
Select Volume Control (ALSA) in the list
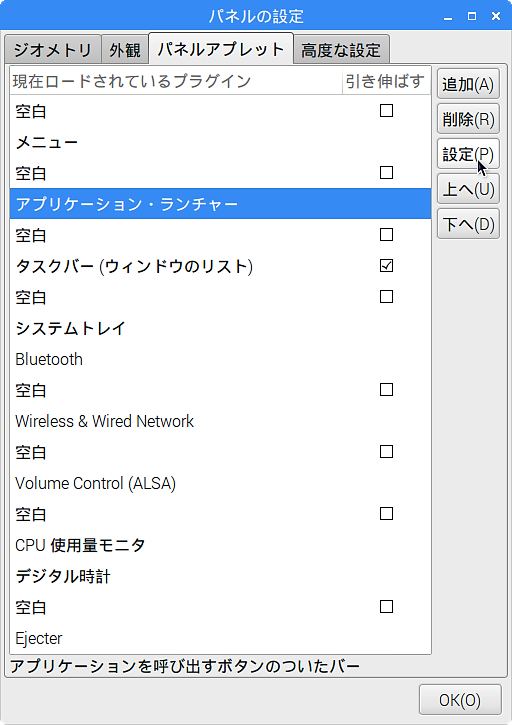(x=220, y=483)
